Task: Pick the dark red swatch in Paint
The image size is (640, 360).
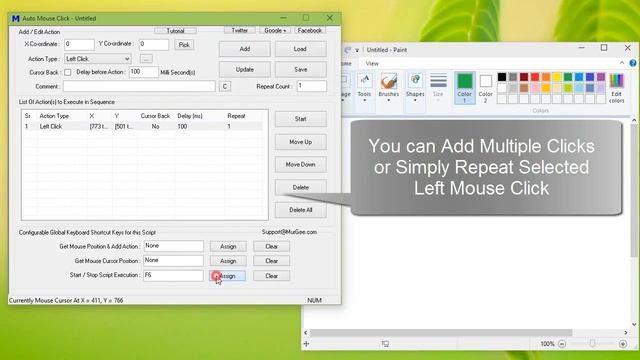Action: pos(524,77)
